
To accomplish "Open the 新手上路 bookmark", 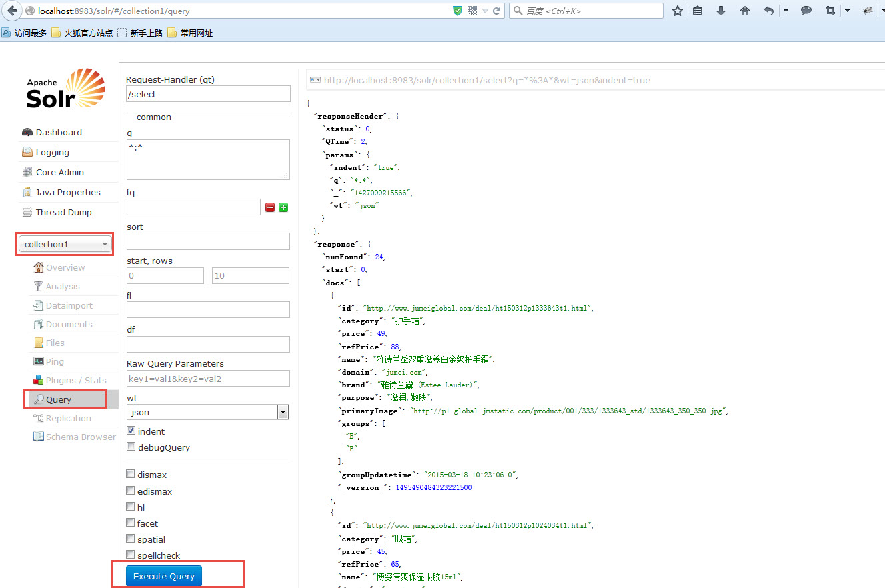I will click(x=140, y=33).
